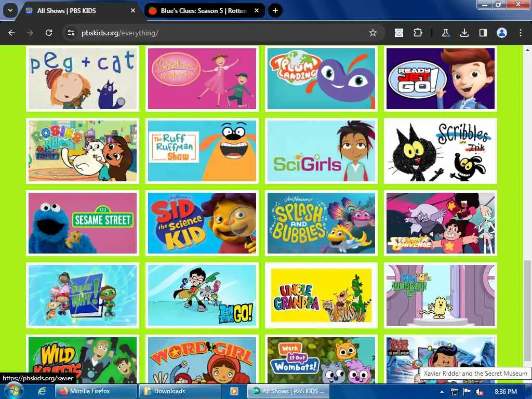
Task: Open the Work It Out Wombats! tile
Action: pos(321,359)
